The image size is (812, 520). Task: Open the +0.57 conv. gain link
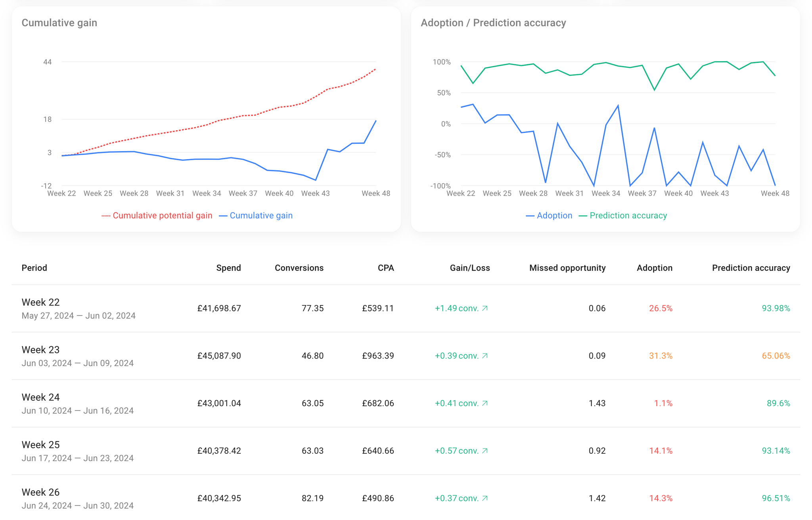[462, 451]
